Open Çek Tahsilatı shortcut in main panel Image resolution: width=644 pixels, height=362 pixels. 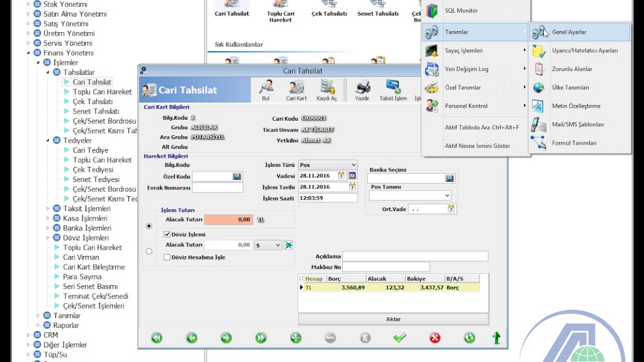coord(330,9)
